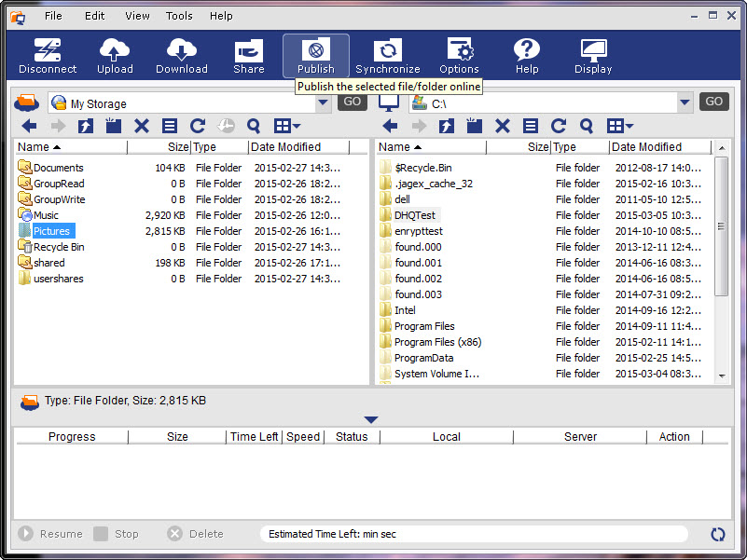Viewport: 747px width, 560px height.
Task: Click the Disconnect toolbar icon
Action: 48,56
